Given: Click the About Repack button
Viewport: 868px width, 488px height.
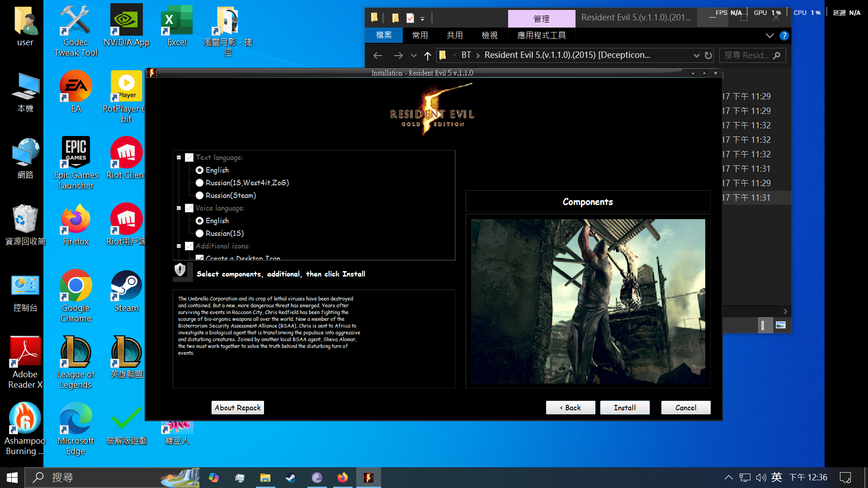Looking at the screenshot, I should pyautogui.click(x=238, y=408).
